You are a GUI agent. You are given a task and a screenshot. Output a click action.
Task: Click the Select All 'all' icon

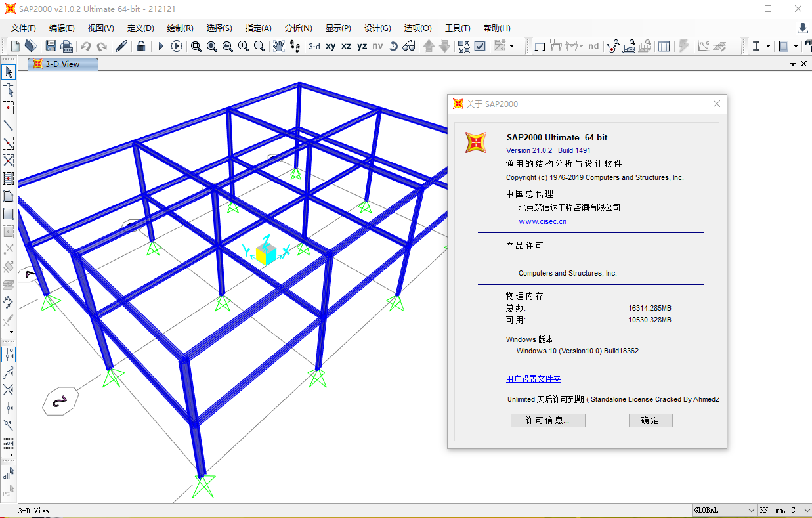[8, 473]
